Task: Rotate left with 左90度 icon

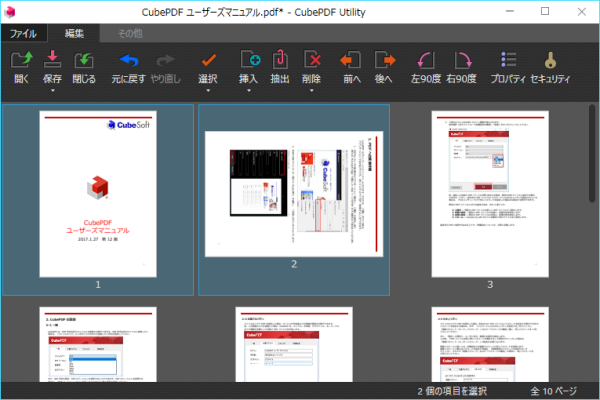Action: click(426, 60)
